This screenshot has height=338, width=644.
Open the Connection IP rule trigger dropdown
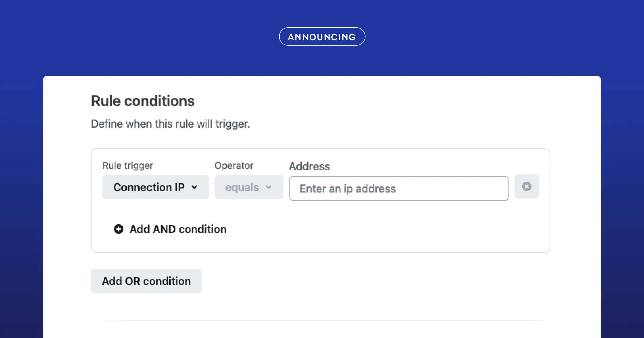click(156, 187)
